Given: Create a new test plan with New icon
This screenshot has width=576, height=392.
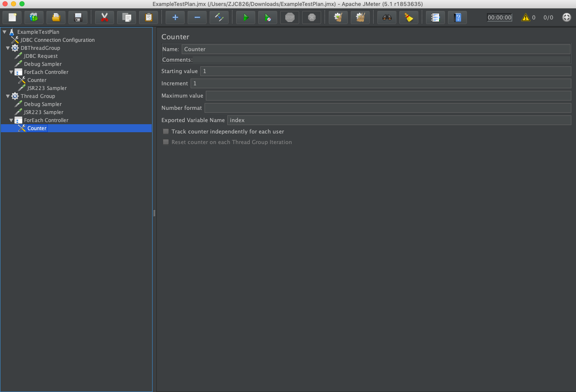Looking at the screenshot, I should (x=12, y=17).
